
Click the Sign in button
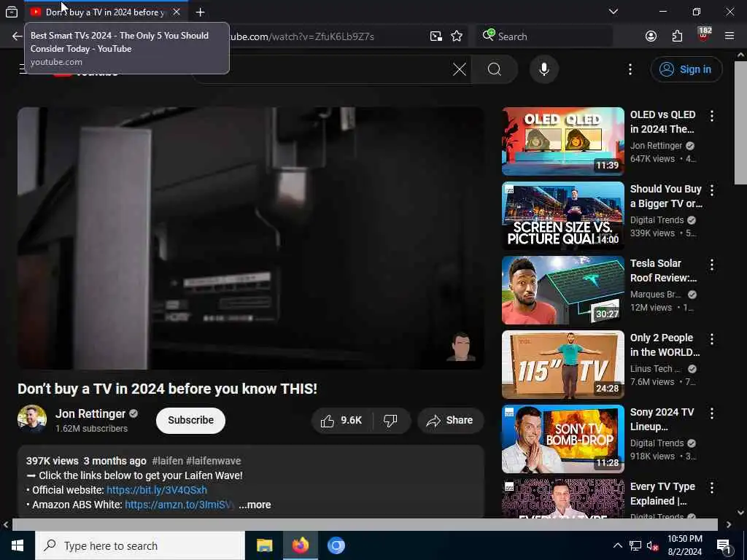[686, 69]
